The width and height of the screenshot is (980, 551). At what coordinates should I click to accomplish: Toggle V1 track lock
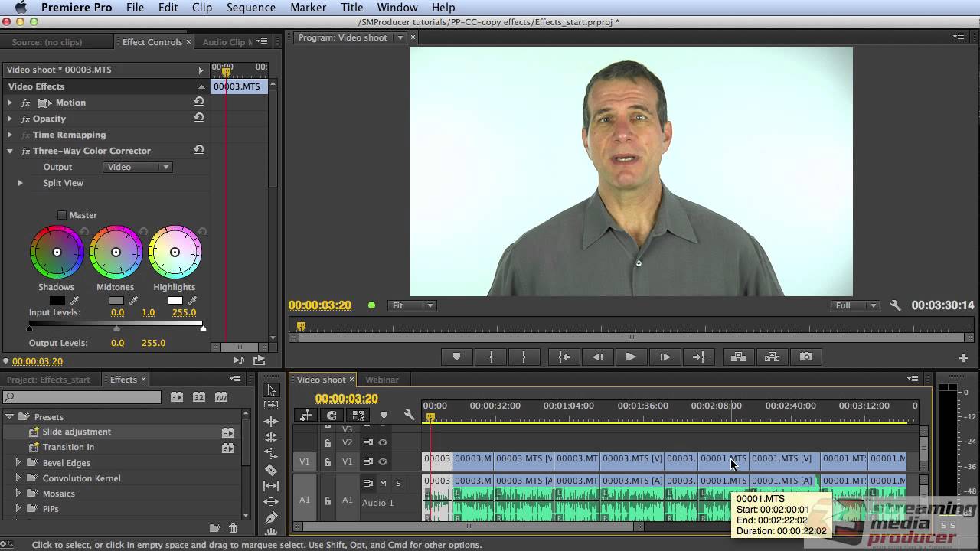click(328, 462)
